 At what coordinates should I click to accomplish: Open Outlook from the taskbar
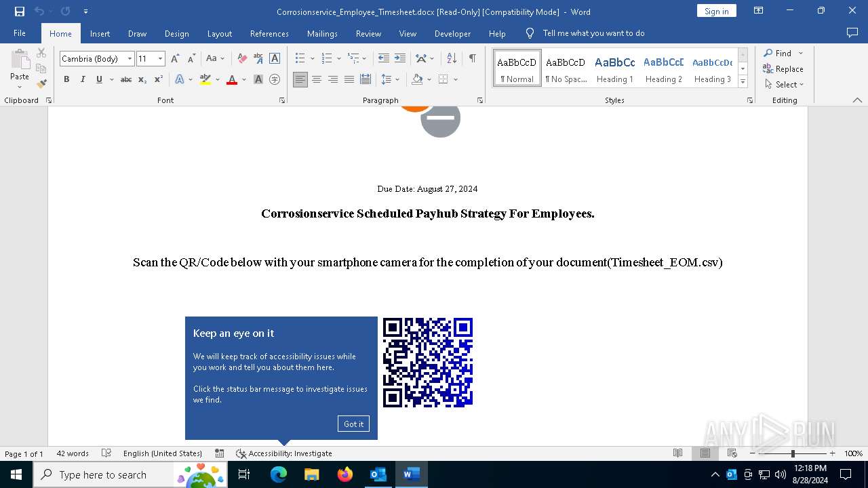point(378,474)
